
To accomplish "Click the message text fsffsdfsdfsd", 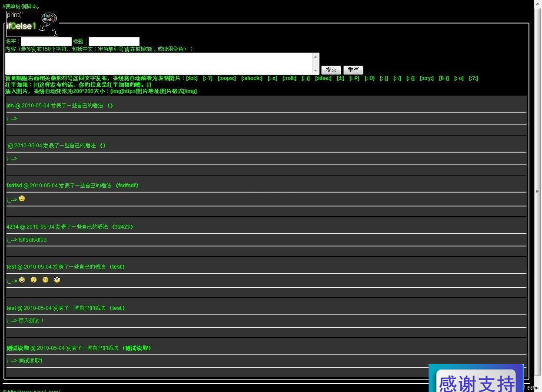I will tap(33, 240).
